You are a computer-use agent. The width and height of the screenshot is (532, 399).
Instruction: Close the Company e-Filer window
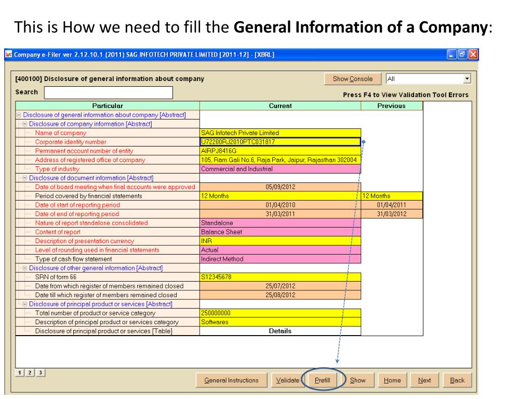(473, 54)
